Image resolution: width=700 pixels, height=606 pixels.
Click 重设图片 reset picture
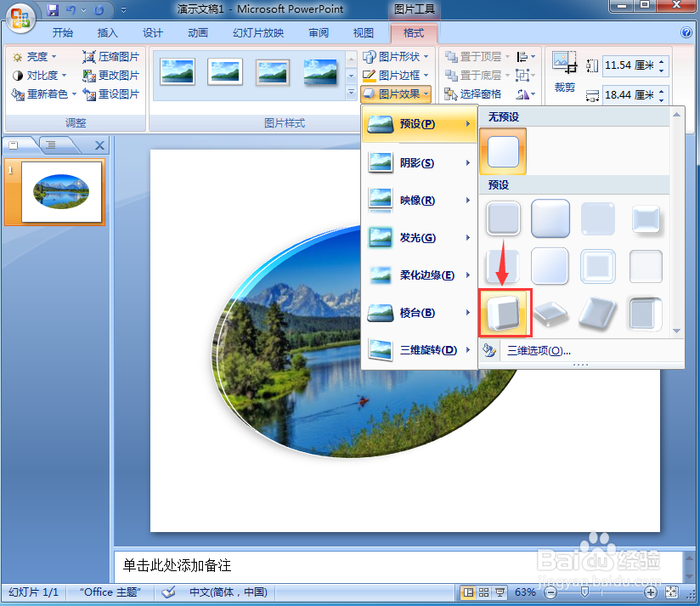coord(110,94)
